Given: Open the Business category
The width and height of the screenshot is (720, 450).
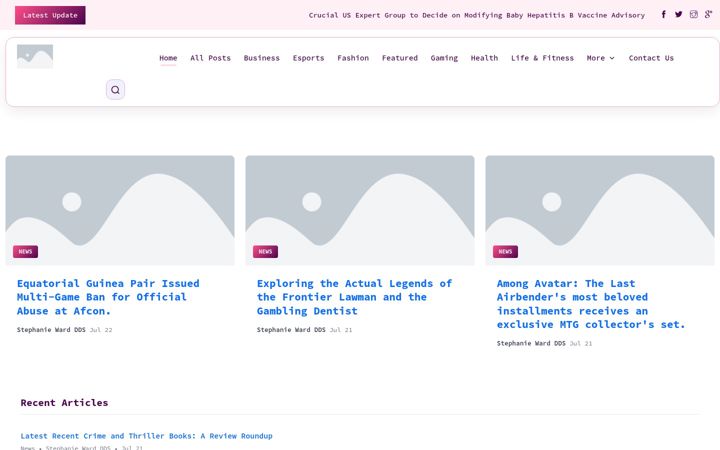Looking at the screenshot, I should 261,58.
